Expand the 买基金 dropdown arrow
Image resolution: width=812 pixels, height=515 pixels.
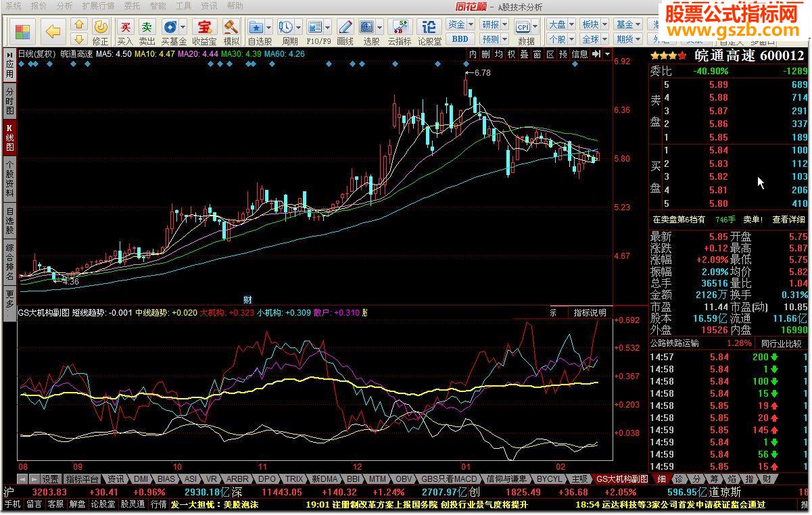[x=183, y=28]
